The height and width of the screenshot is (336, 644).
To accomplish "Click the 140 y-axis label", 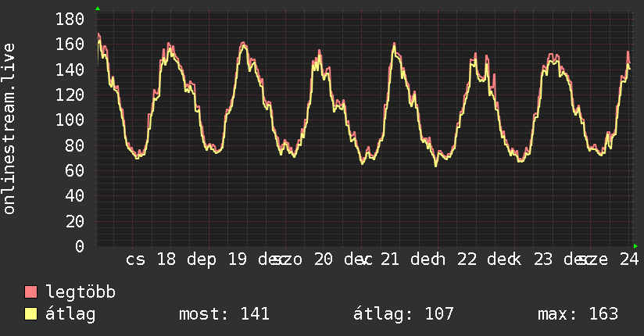I will (x=70, y=70).
